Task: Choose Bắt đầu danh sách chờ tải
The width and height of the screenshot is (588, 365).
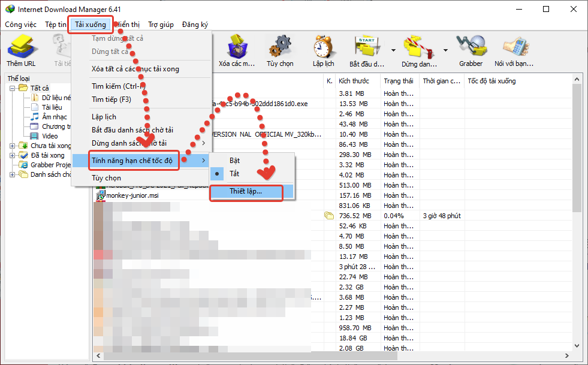Action: (x=141, y=130)
